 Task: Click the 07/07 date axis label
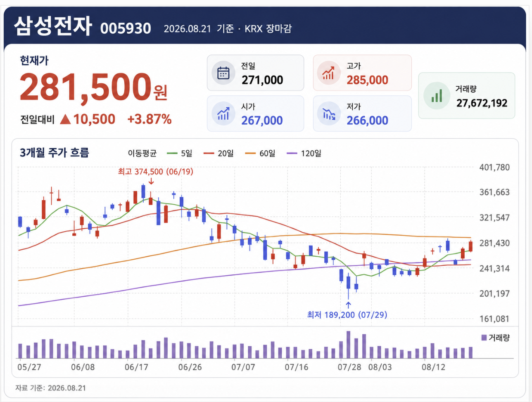coord(243,367)
